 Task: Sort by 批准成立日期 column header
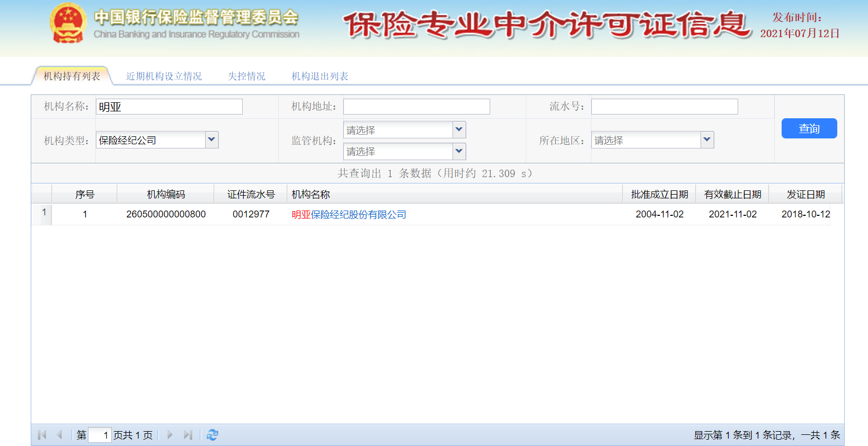660,194
